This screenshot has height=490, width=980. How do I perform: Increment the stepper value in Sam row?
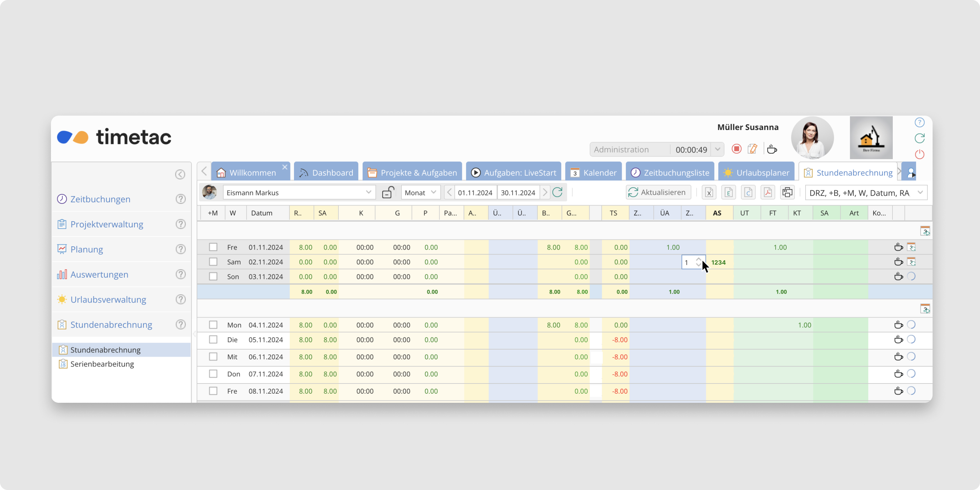coord(698,259)
